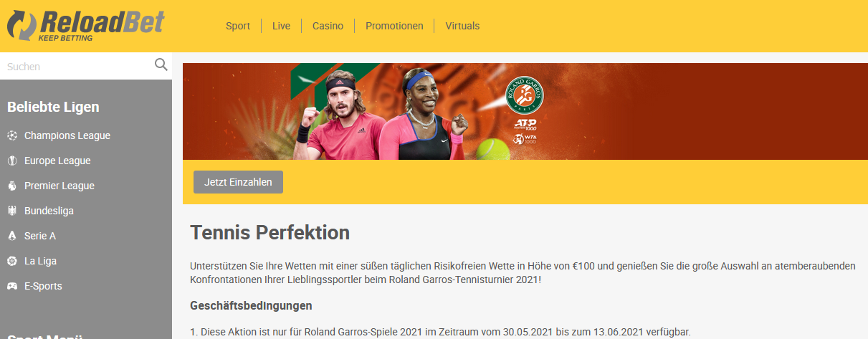This screenshot has width=868, height=339.
Task: Click the search magnifier icon
Action: pyautogui.click(x=161, y=65)
